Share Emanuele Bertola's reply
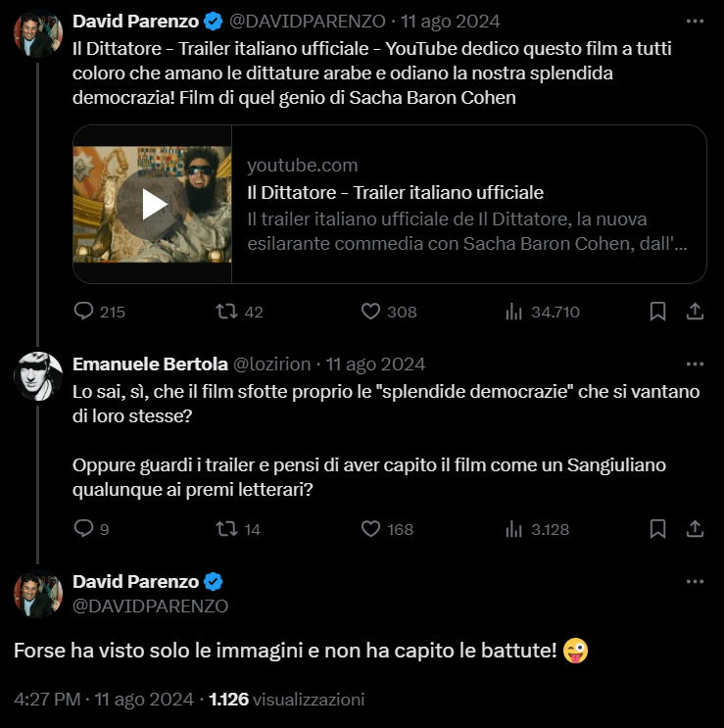 pos(695,529)
